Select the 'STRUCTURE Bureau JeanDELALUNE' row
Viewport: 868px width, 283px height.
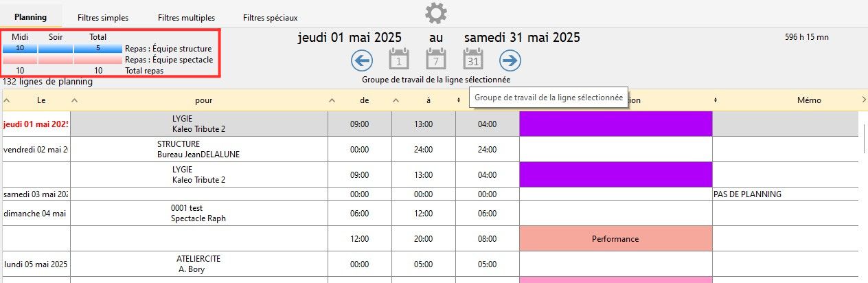(x=198, y=149)
